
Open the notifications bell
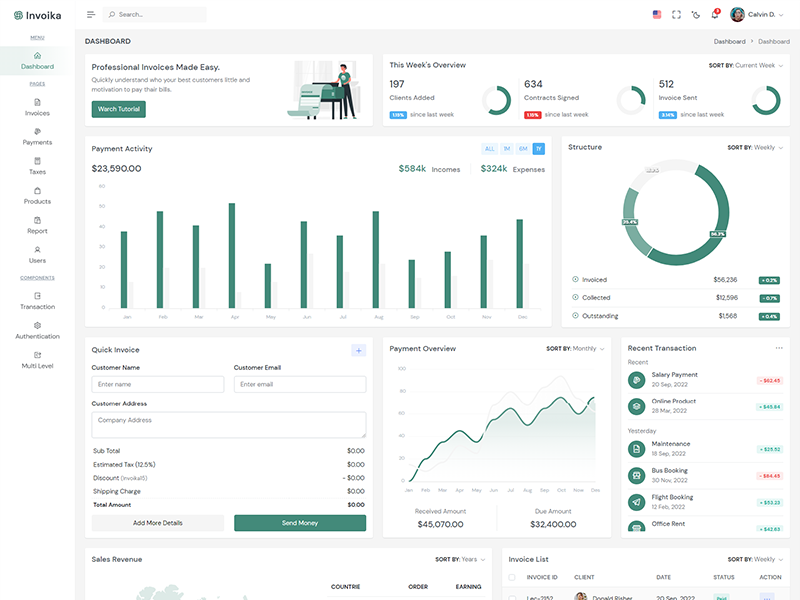coord(714,15)
